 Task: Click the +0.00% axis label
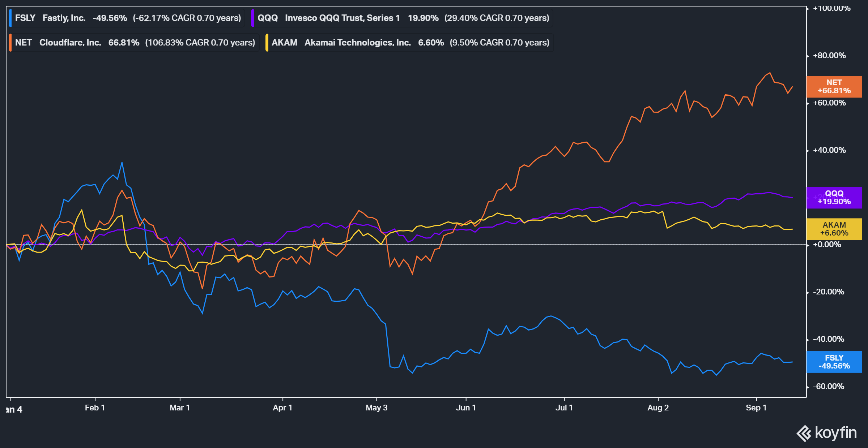[827, 245]
